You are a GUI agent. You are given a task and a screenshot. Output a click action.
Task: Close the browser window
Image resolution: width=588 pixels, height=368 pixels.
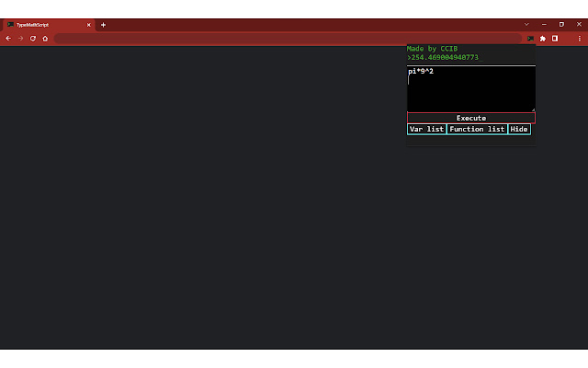coord(579,25)
